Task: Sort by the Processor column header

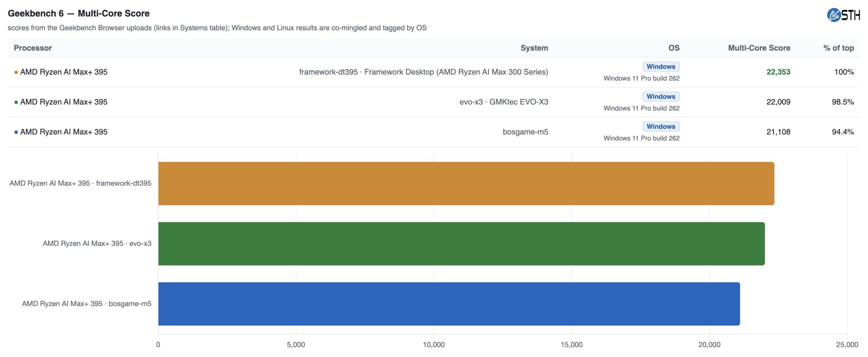Action: click(33, 48)
